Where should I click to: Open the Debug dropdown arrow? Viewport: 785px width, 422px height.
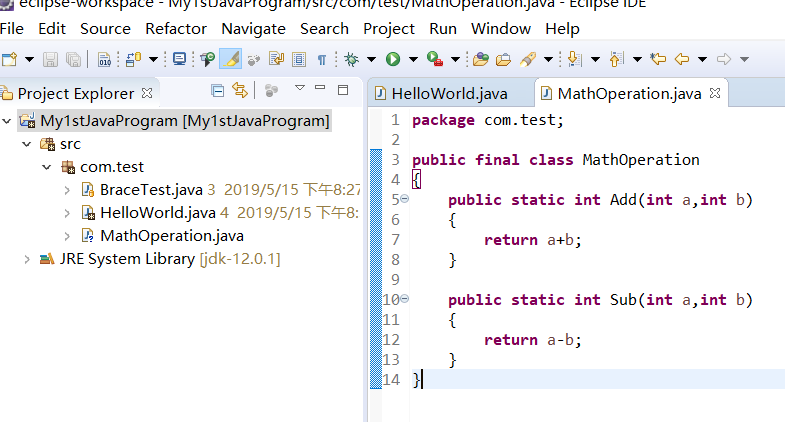point(371,59)
